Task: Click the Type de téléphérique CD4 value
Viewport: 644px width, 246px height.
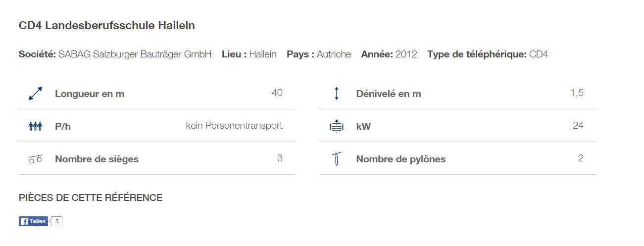Action: point(539,54)
